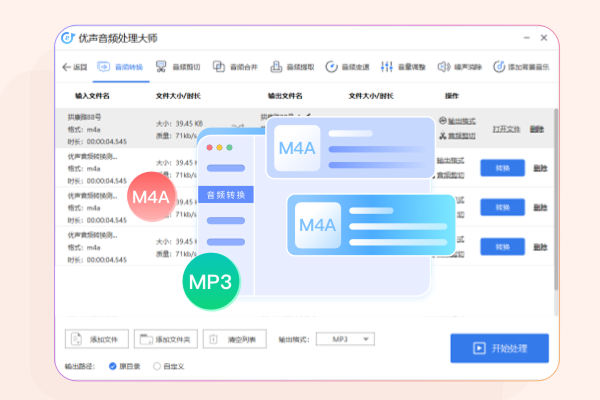Click 转换 button in second file row
Screen dimensions: 600x400
coord(502,167)
